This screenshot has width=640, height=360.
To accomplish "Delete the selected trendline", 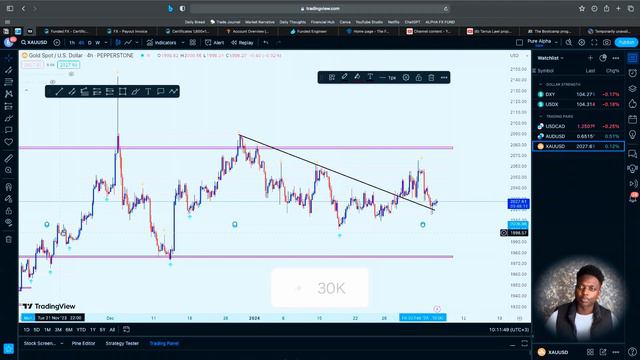I will 431,77.
